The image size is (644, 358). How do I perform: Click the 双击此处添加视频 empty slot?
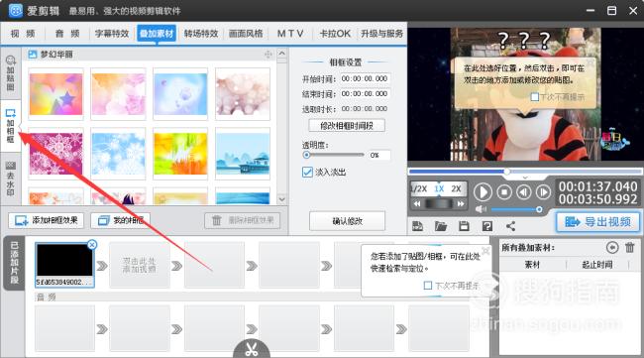(x=140, y=265)
